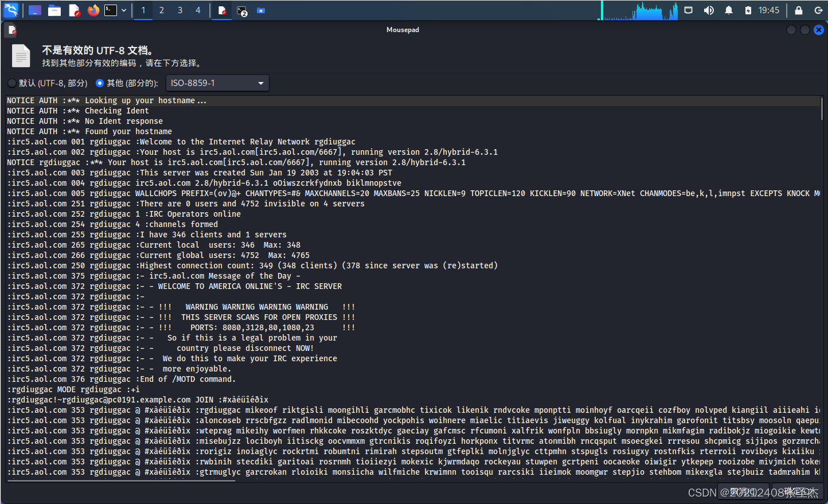Image resolution: width=828 pixels, height=504 pixels.
Task: Switch to workspace 2
Action: 162,10
